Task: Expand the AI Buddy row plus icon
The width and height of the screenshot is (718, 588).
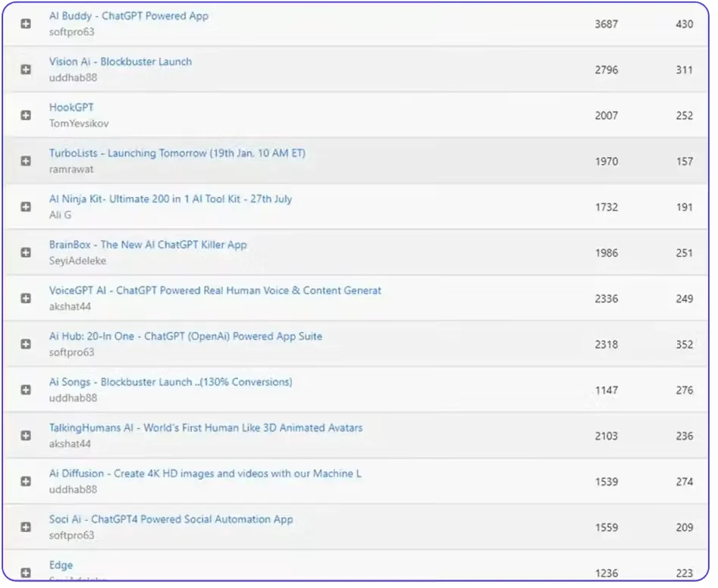Action: click(26, 23)
